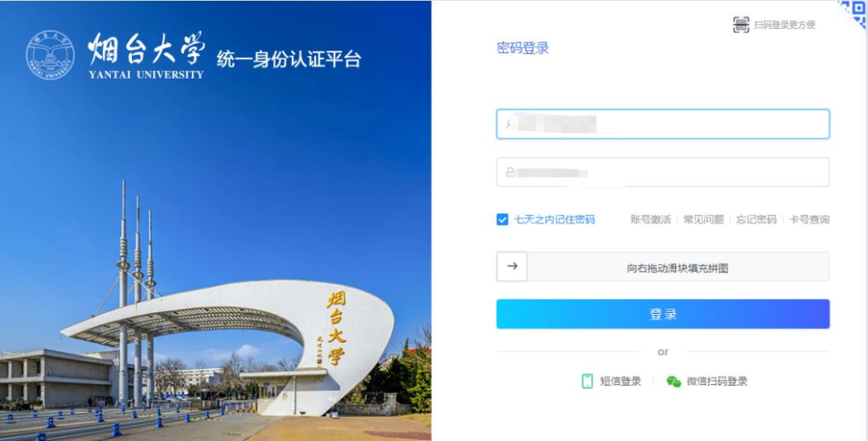The image size is (868, 441).
Task: Click the user icon in username field
Action: pos(508,125)
